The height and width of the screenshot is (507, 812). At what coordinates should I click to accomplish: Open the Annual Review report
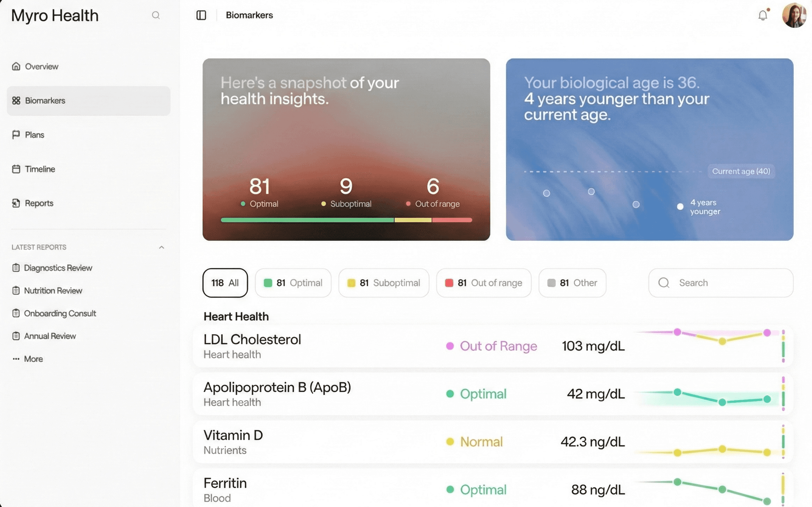click(50, 336)
